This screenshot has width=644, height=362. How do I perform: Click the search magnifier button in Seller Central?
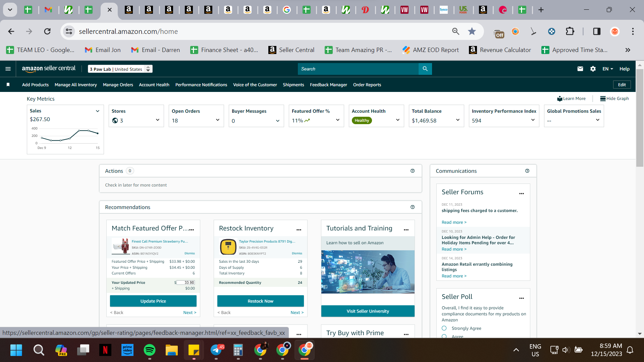pyautogui.click(x=425, y=69)
